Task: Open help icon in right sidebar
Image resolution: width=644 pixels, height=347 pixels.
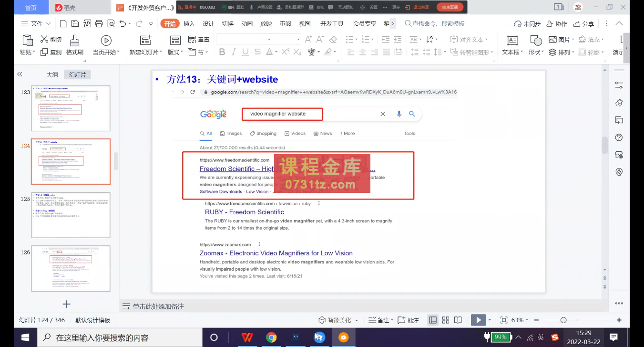Action: [619, 137]
